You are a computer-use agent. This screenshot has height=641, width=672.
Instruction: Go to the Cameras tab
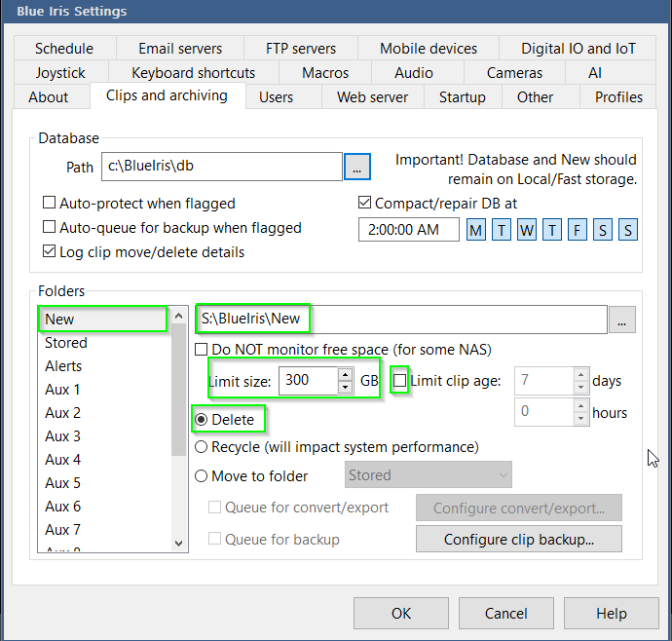click(x=514, y=72)
